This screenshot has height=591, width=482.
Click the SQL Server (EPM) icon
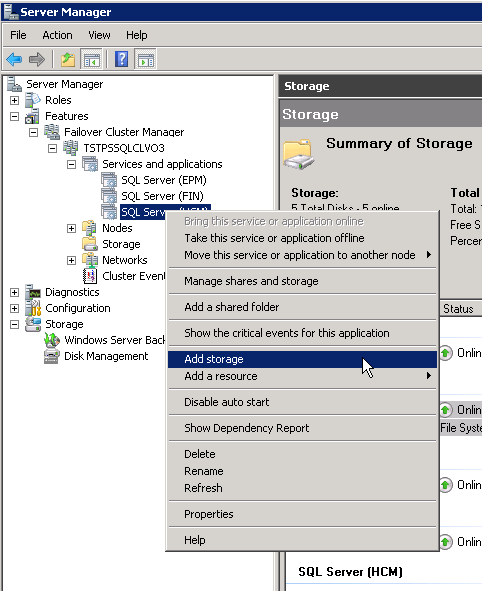(x=109, y=180)
